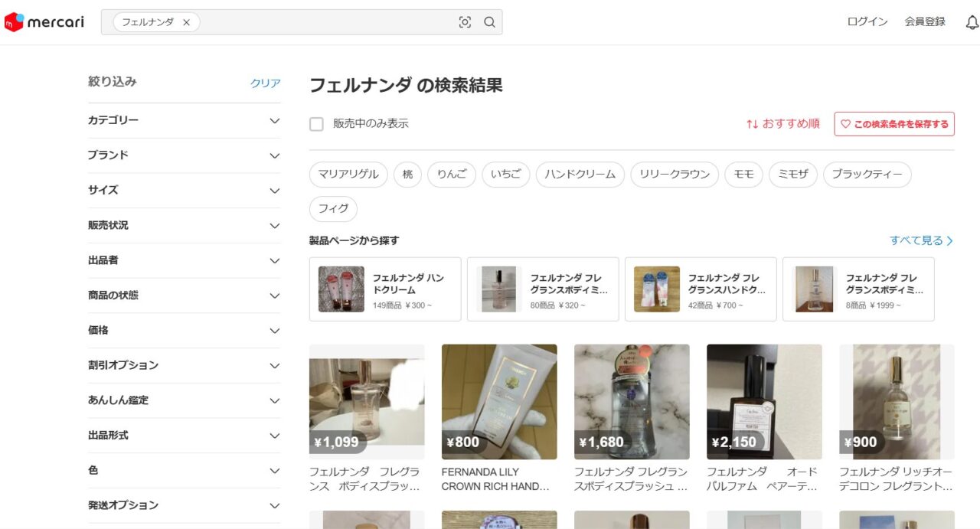Click title フェルナンダ オードパルファム ペアーテ
This screenshot has width=980, height=529.
click(x=763, y=479)
